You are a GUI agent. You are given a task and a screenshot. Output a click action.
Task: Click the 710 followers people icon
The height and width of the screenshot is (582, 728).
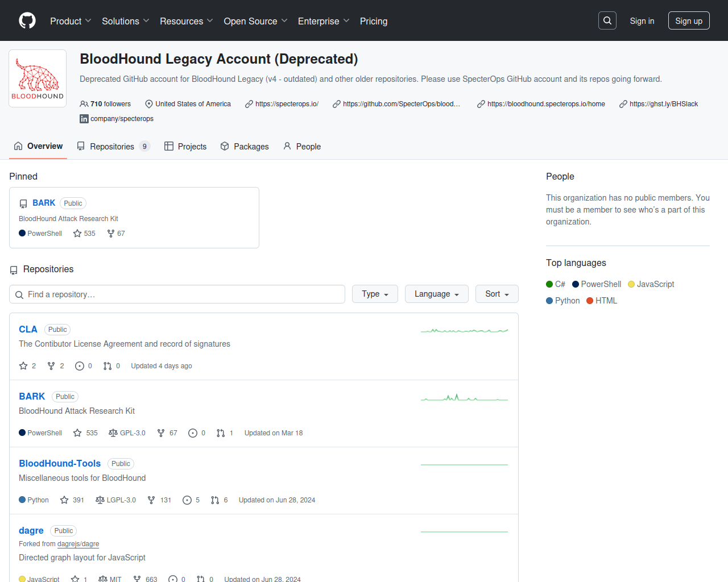(x=84, y=104)
